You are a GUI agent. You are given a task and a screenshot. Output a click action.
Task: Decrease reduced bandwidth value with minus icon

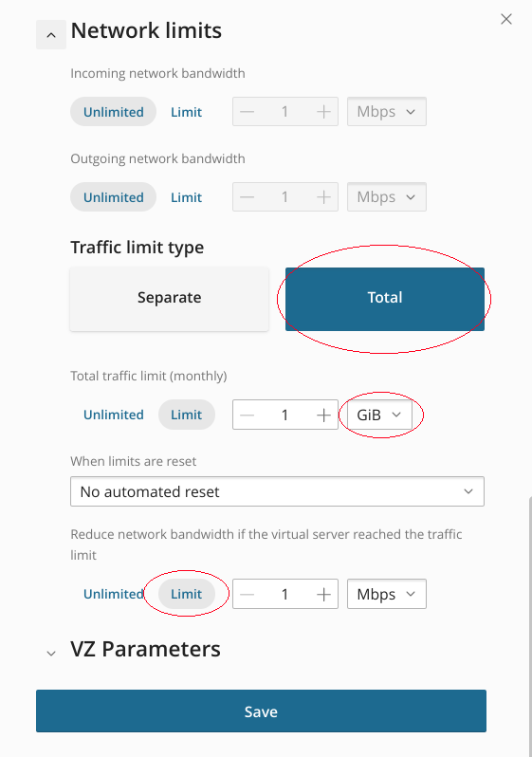(248, 594)
